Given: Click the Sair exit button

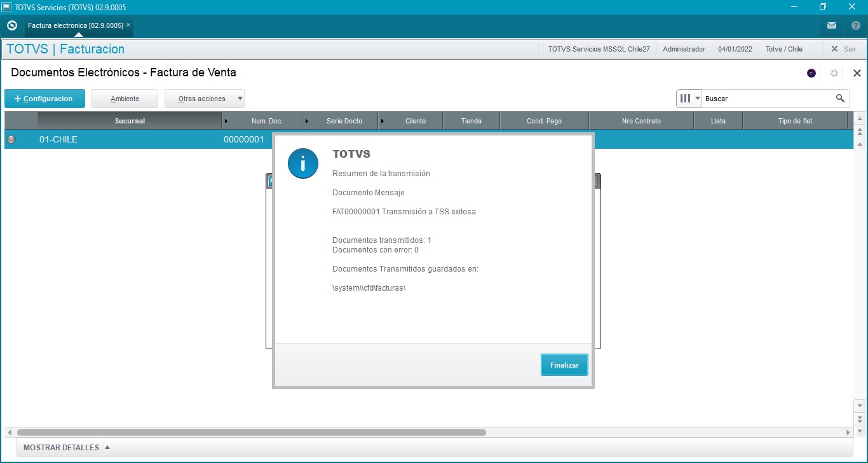Looking at the screenshot, I should 843,49.
